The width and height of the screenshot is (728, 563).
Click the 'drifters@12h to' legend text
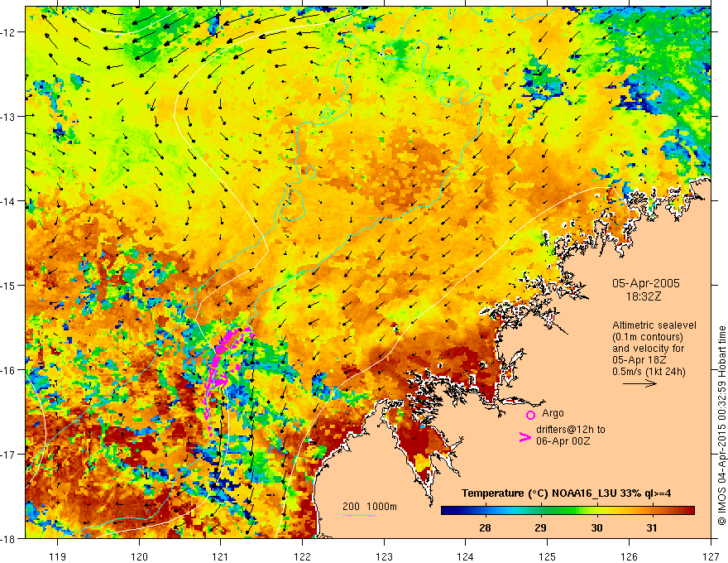(x=571, y=430)
